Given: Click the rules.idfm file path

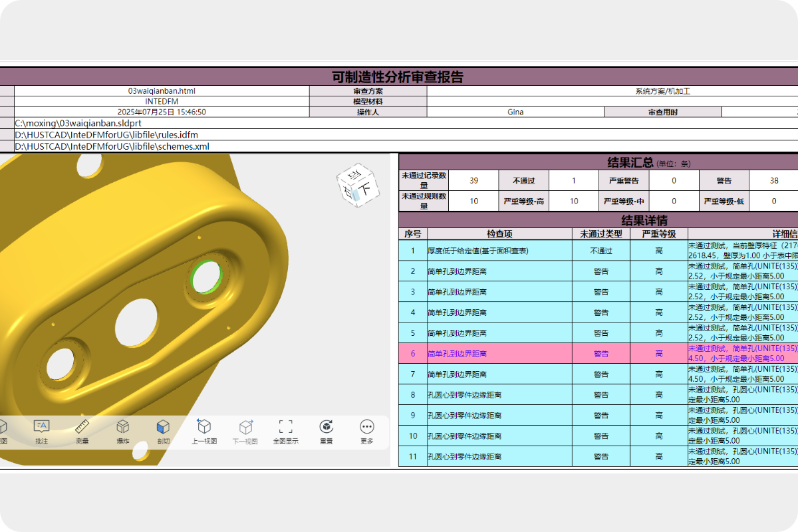Looking at the screenshot, I should click(106, 134).
